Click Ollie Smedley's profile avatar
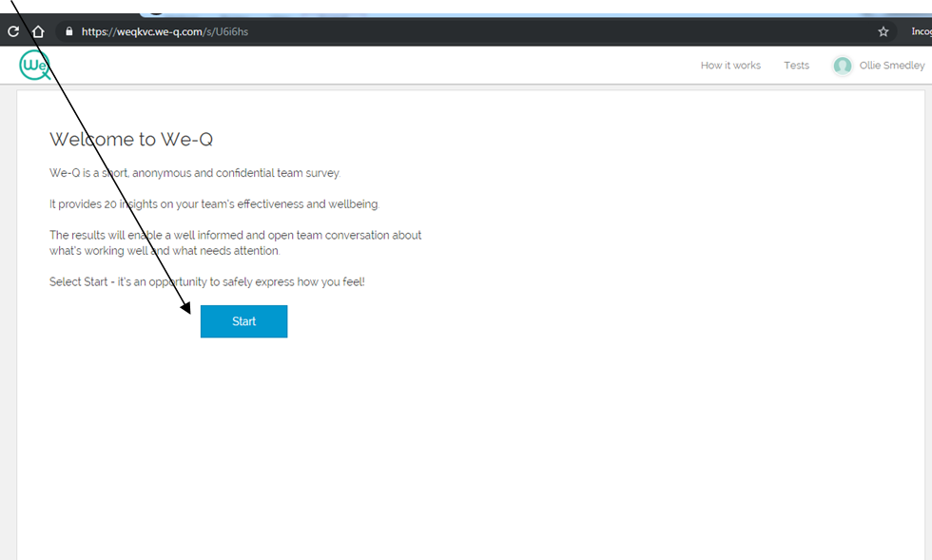The height and width of the screenshot is (560, 932). coord(843,66)
